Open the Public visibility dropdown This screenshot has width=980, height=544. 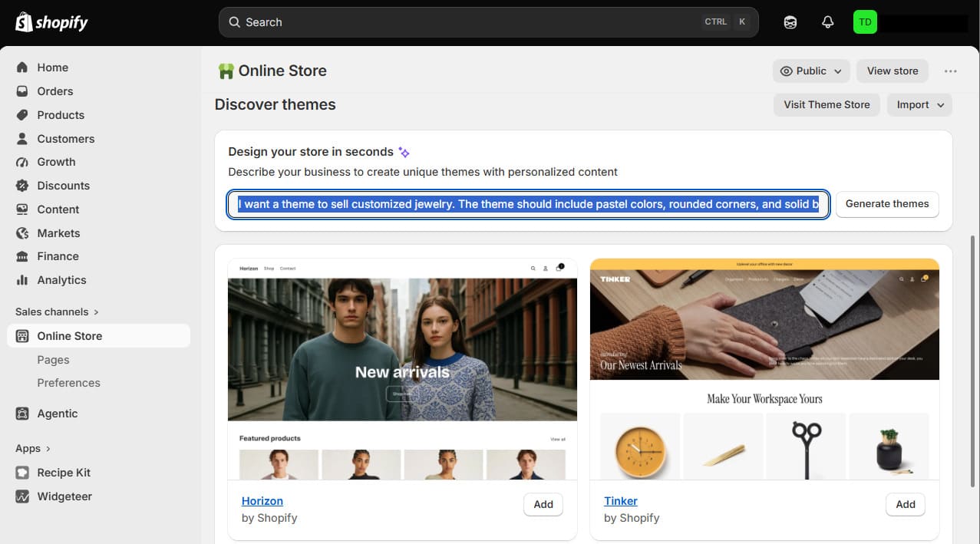coord(811,71)
